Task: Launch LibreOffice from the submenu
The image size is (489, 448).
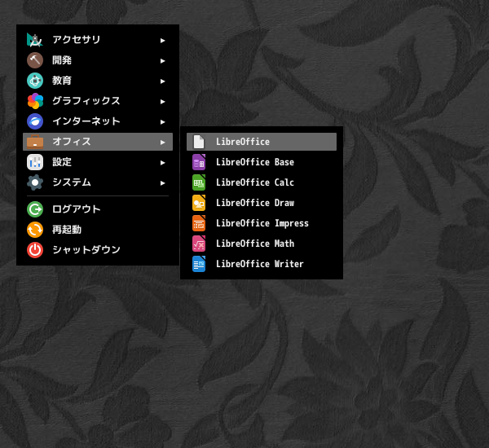Action: tap(262, 142)
